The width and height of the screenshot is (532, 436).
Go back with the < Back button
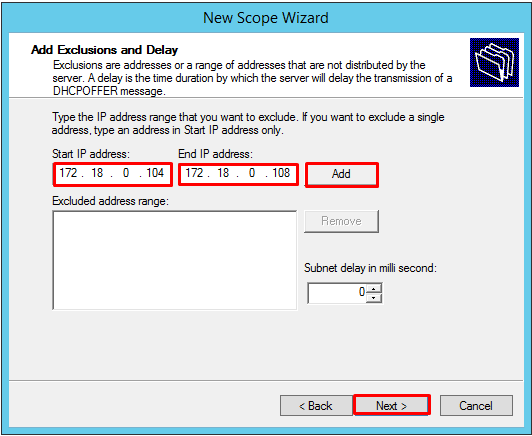click(316, 405)
